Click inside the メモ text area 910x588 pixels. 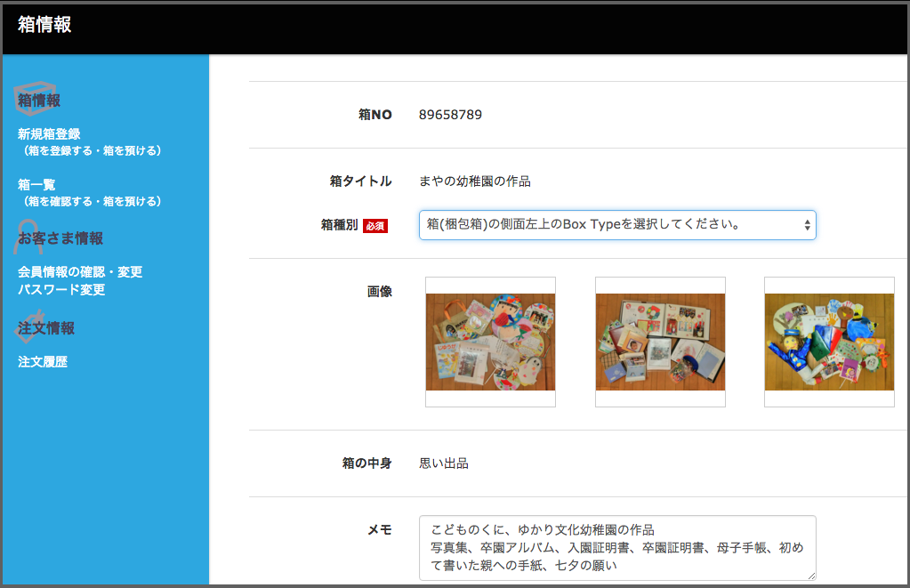coord(617,548)
